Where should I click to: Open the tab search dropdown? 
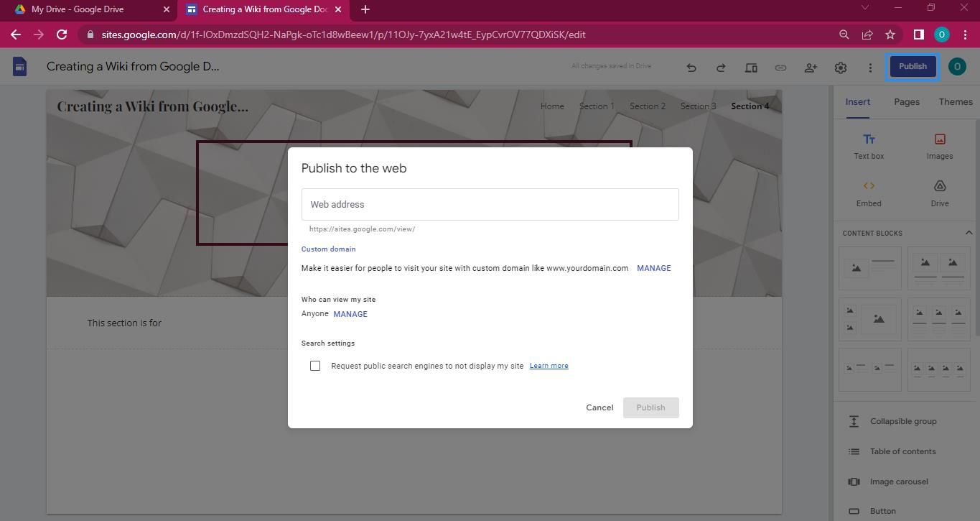[x=864, y=8]
